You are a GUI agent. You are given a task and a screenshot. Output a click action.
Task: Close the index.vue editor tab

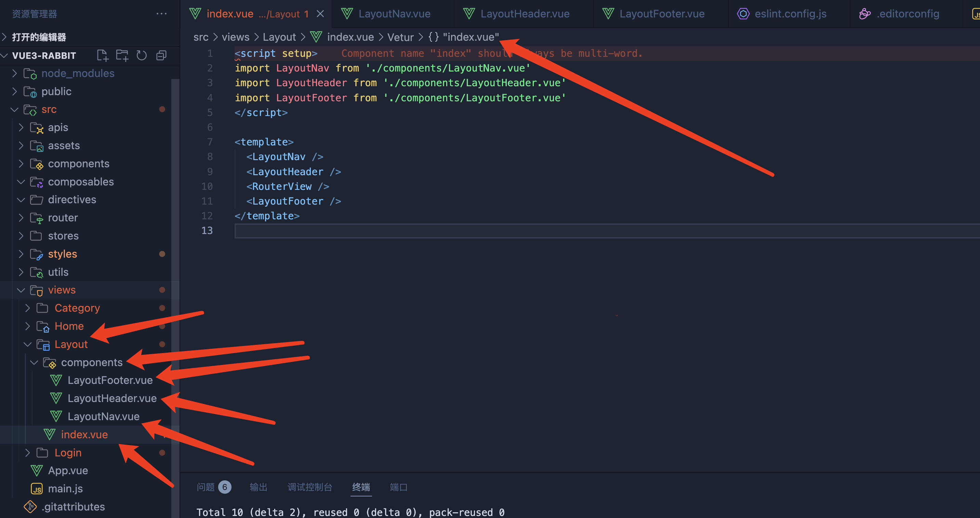[x=320, y=14]
